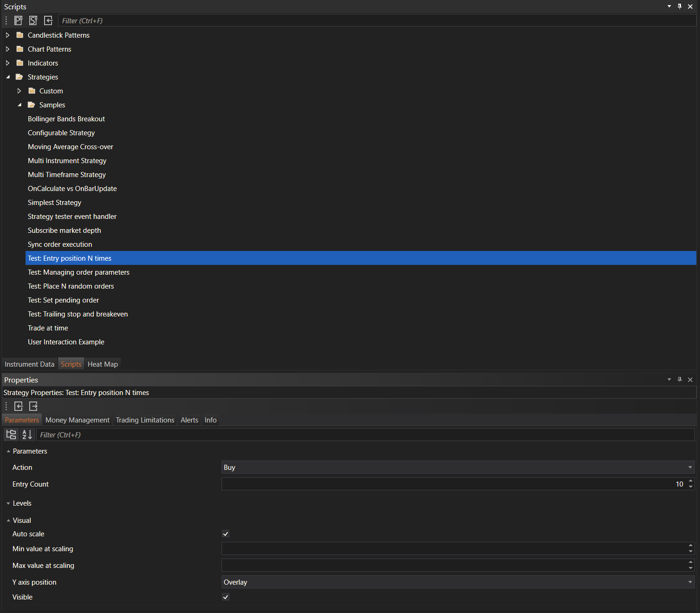700x613 pixels.
Task: Click the import icon in Properties toolbar
Action: click(x=19, y=406)
